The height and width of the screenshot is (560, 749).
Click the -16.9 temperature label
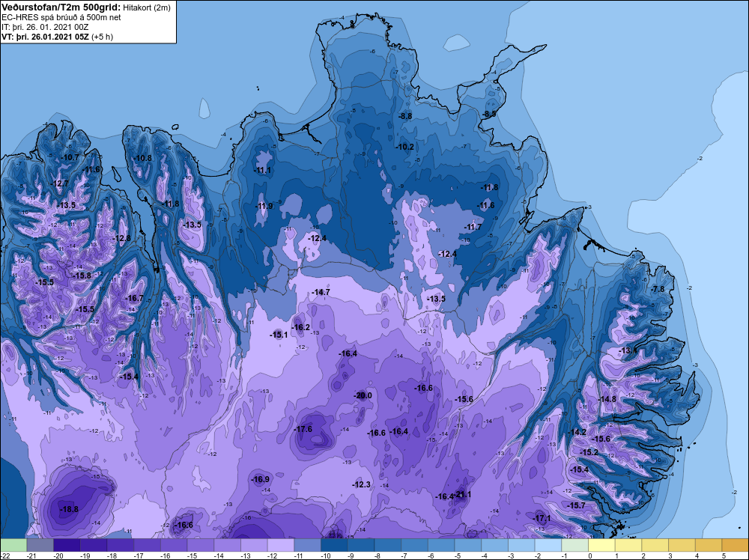[260, 479]
